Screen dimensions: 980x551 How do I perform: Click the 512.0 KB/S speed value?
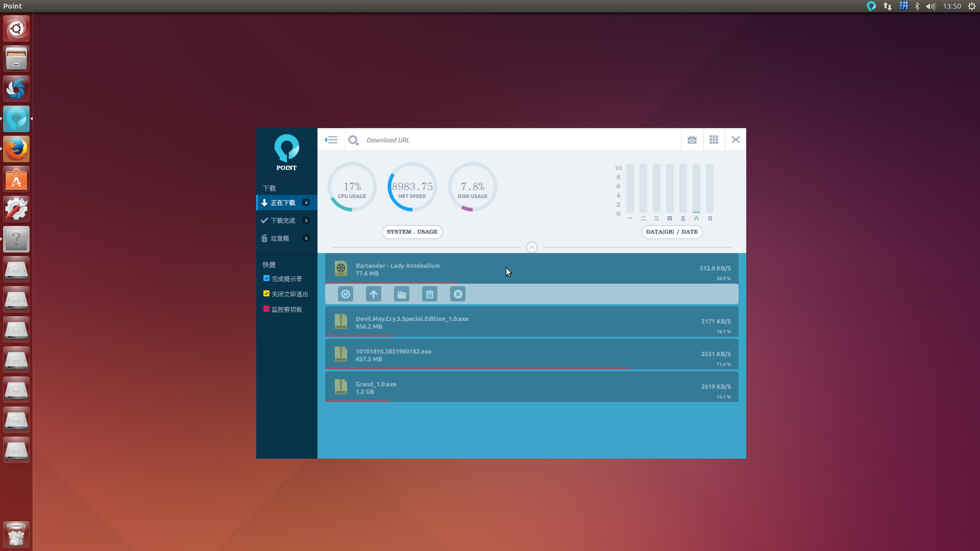click(715, 268)
